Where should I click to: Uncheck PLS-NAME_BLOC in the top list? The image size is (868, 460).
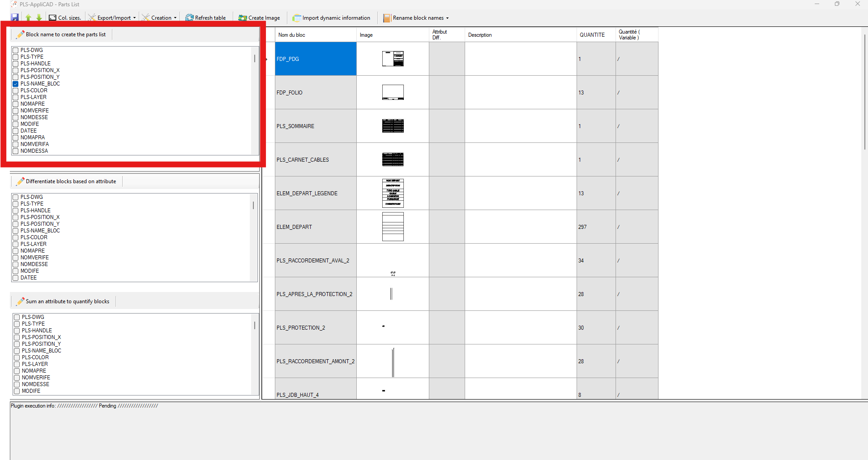pyautogui.click(x=16, y=84)
